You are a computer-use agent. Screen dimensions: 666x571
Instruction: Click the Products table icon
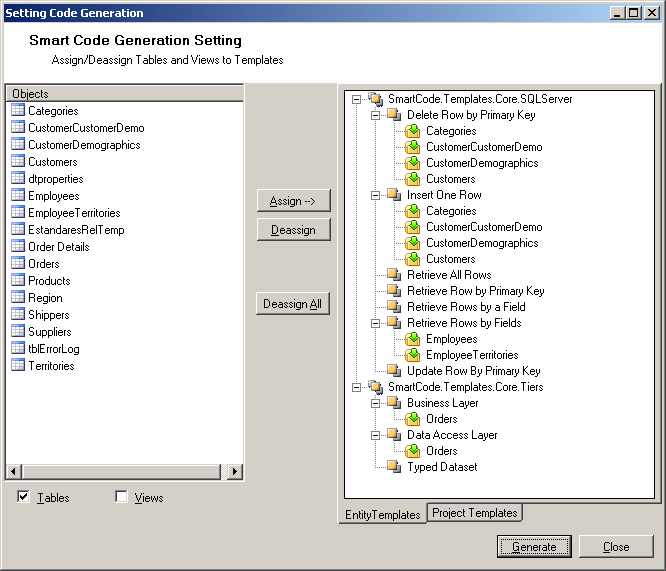click(x=18, y=280)
